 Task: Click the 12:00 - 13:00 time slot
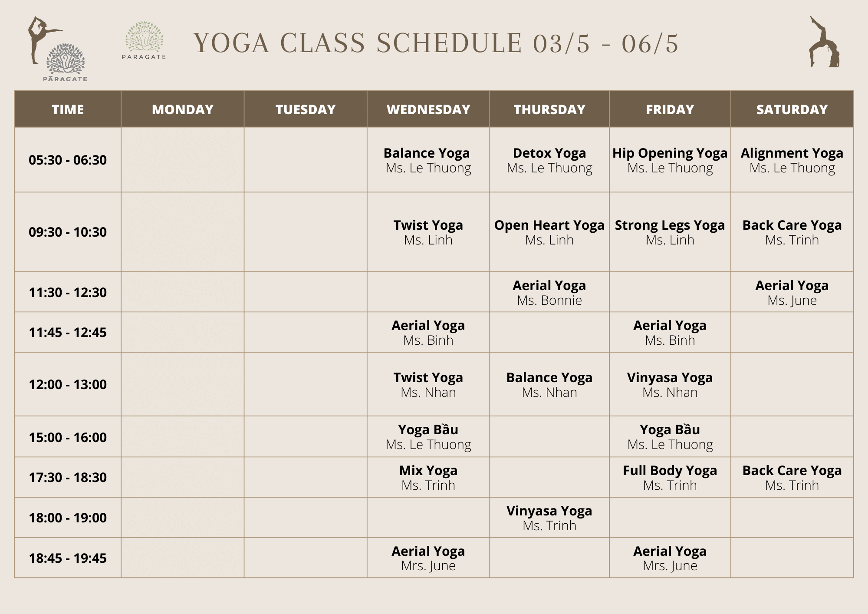click(68, 384)
